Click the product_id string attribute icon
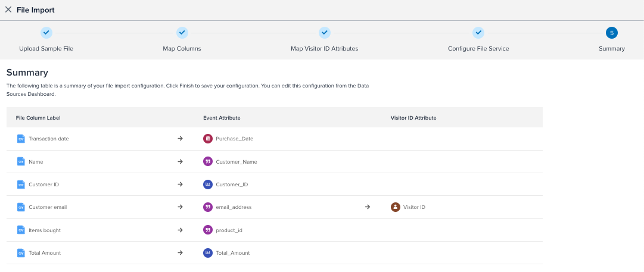 tap(208, 230)
